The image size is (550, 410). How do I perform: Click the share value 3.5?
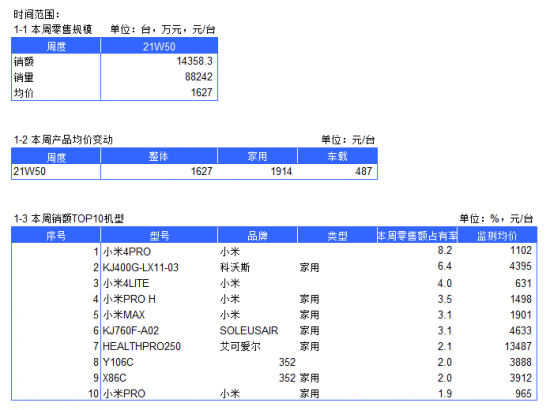[x=445, y=299]
